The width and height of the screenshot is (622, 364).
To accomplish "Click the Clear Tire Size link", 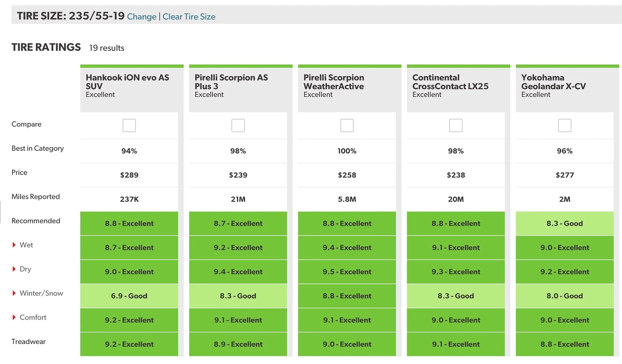I will [x=189, y=17].
